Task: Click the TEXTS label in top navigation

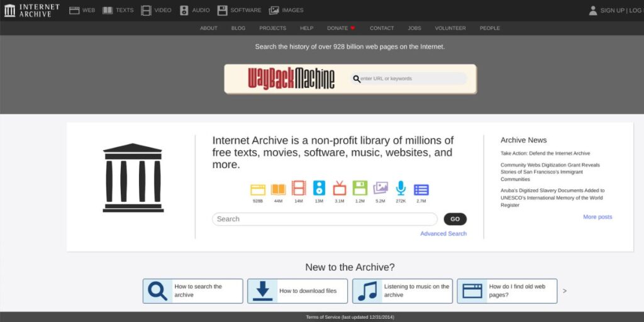Action: coord(125,10)
